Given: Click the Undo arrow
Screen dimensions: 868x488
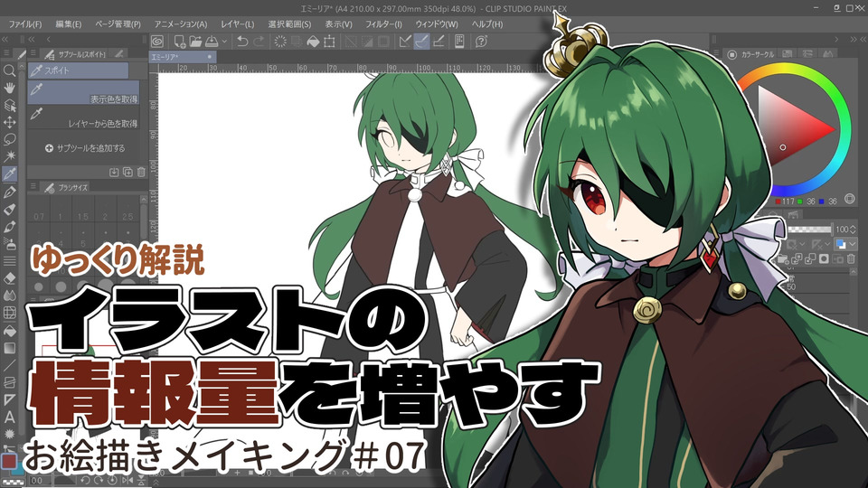Looking at the screenshot, I should point(242,42).
